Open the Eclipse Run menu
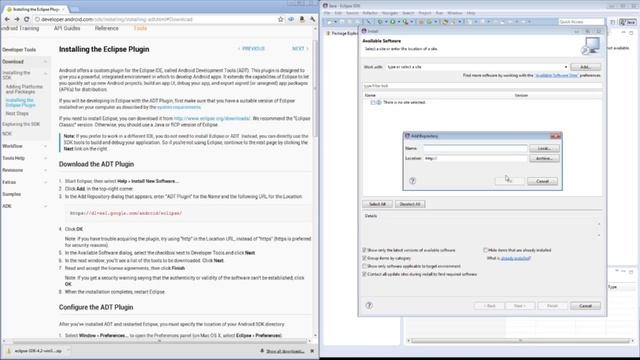640x360 pixels. (x=439, y=13)
